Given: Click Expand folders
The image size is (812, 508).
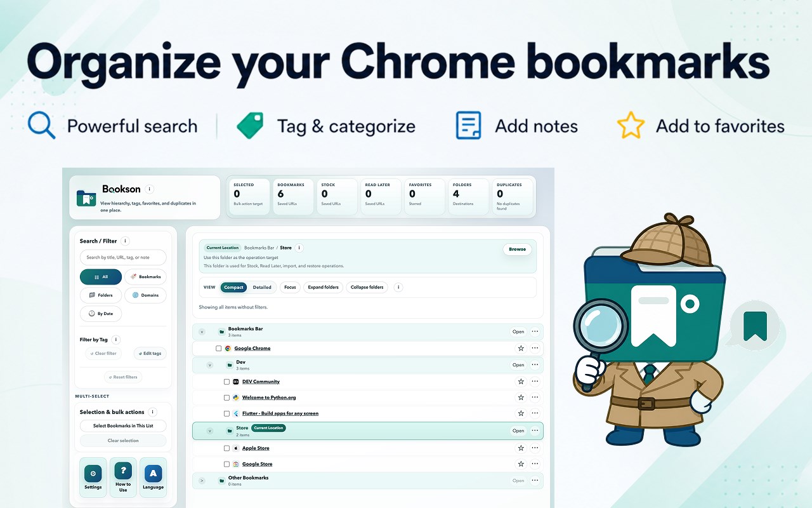Looking at the screenshot, I should [x=324, y=287].
